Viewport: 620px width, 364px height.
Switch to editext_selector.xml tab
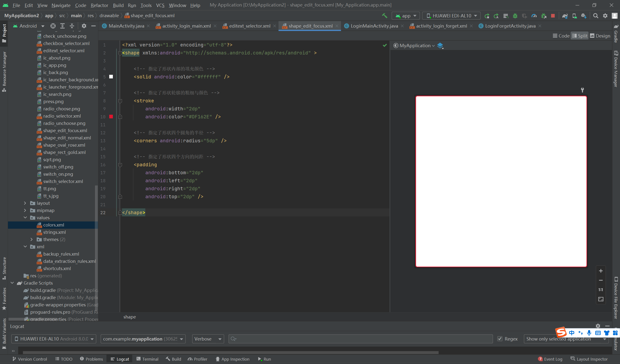point(249,26)
